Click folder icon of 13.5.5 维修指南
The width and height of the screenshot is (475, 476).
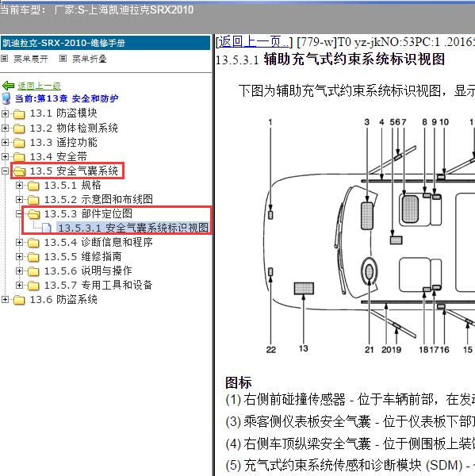(33, 257)
